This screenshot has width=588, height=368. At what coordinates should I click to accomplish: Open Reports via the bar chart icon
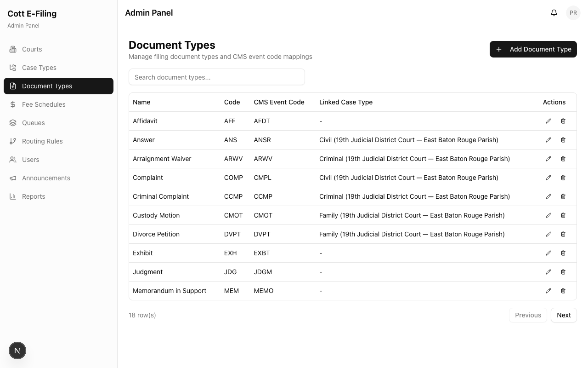tap(13, 196)
